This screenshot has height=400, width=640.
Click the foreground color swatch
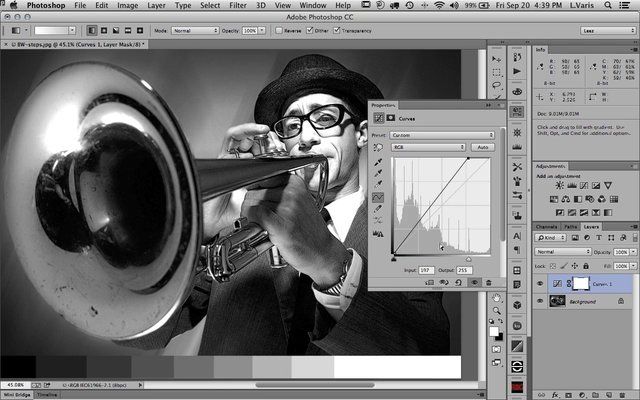coord(495,325)
